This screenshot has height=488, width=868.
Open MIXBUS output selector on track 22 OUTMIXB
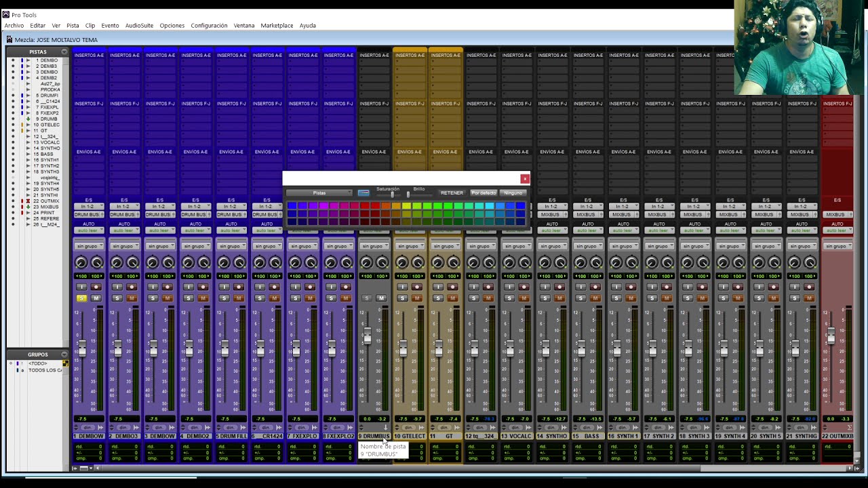click(x=837, y=215)
